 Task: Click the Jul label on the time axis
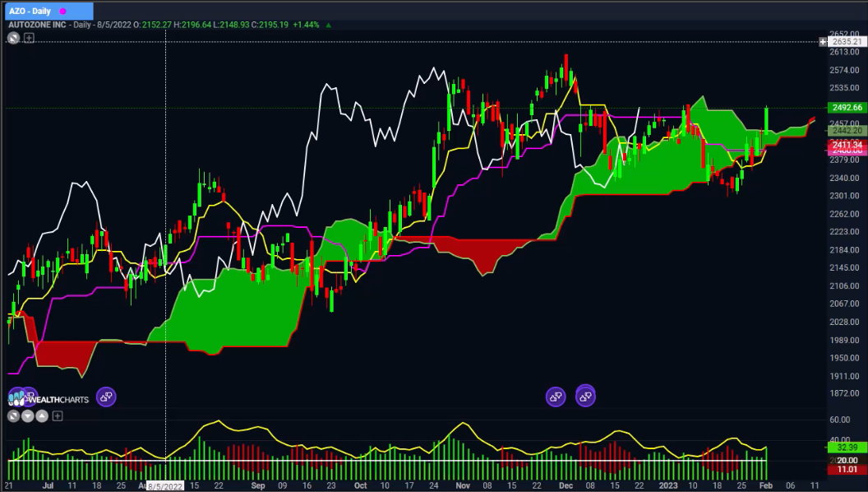pos(48,485)
